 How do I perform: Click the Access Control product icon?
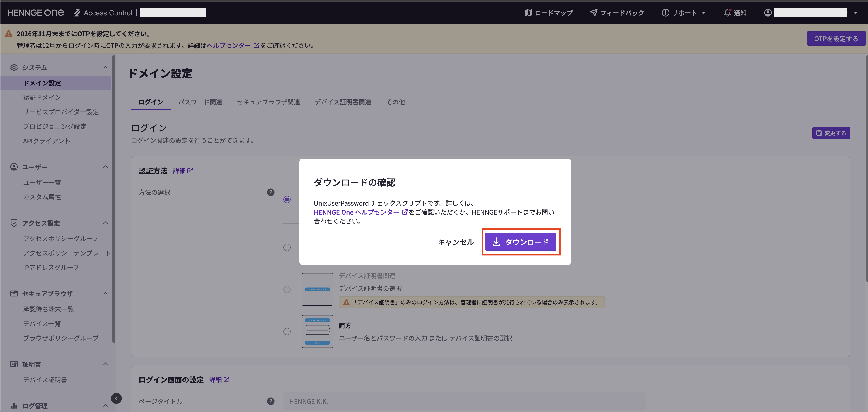tap(77, 13)
